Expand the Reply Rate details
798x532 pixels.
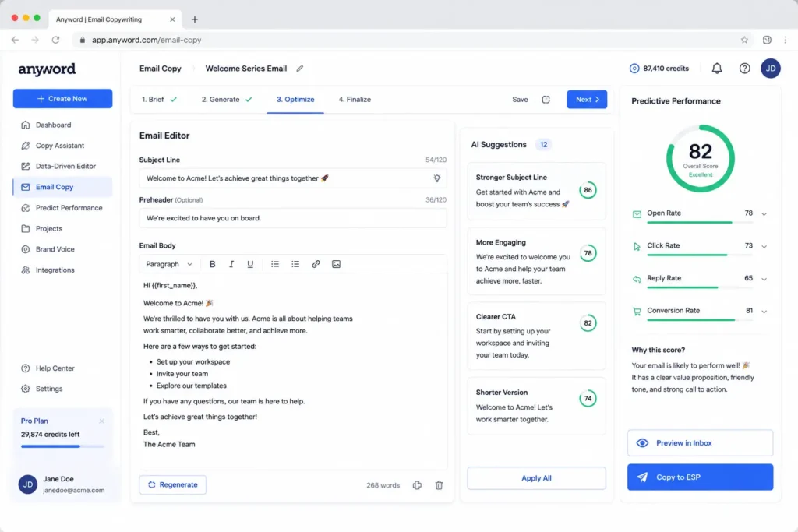pyautogui.click(x=764, y=279)
